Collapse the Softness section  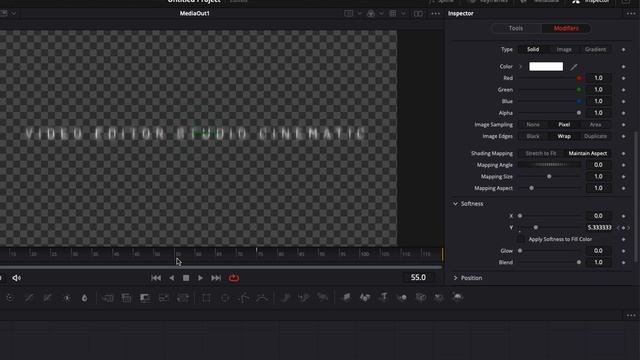(x=455, y=204)
